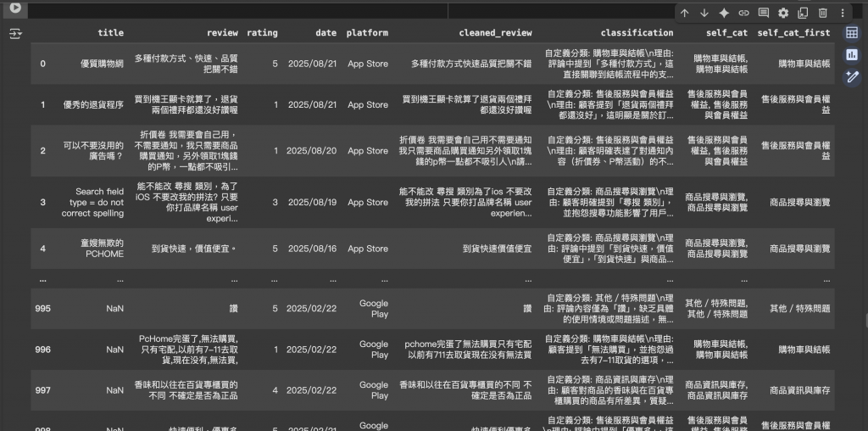Click 'App Store' platform in row 0
Viewport: 868px width, 431px height.
(x=368, y=64)
